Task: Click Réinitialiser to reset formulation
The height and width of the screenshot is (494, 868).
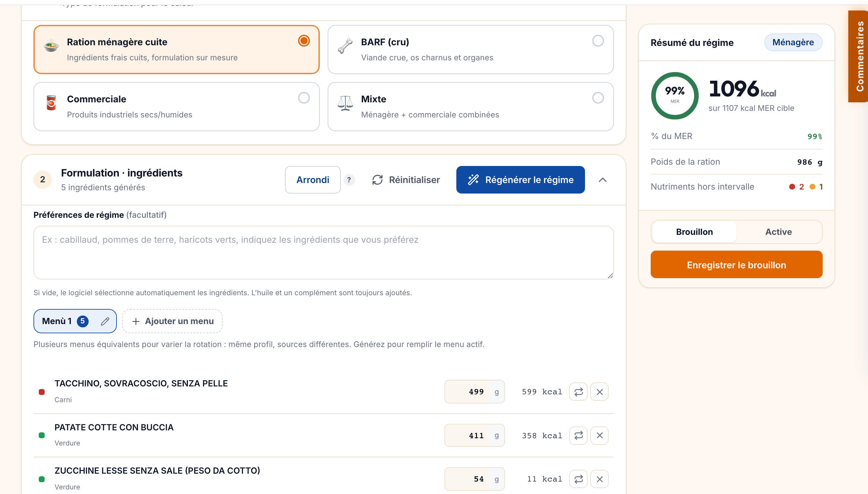Action: (x=406, y=180)
